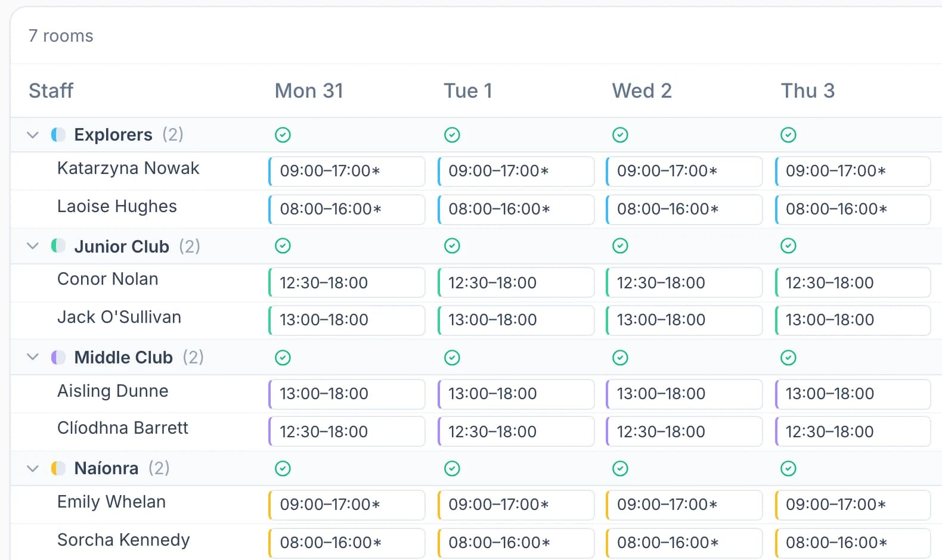Viewport: 942px width, 560px height.
Task: Click the Mon 31 column header
Action: [309, 91]
